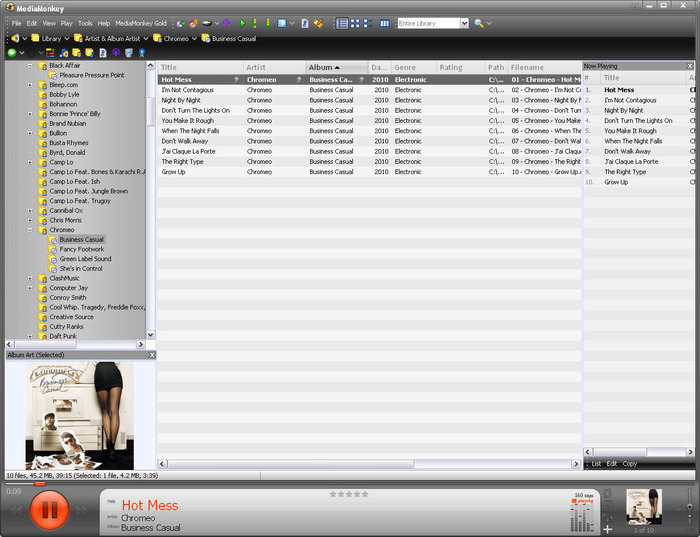700x537 pixels.
Task: Click the Chromeo artist folder icon in tree
Action: click(42, 230)
